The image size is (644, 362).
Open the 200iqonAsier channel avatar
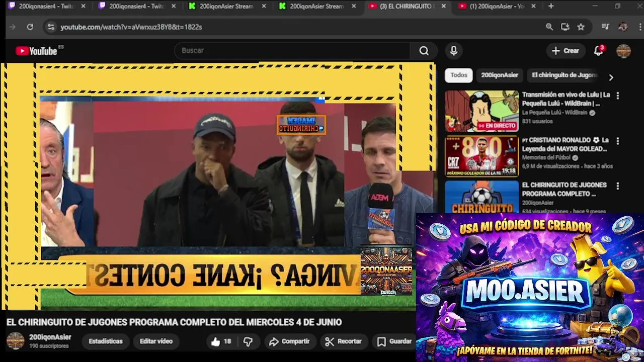15,341
